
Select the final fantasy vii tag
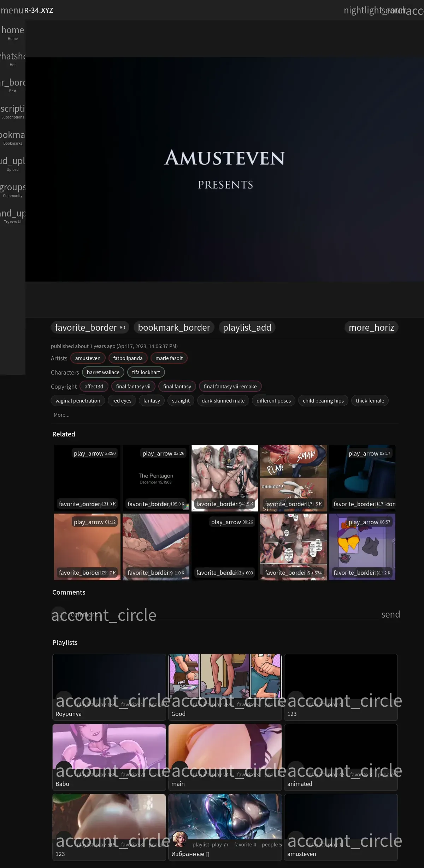coord(133,387)
